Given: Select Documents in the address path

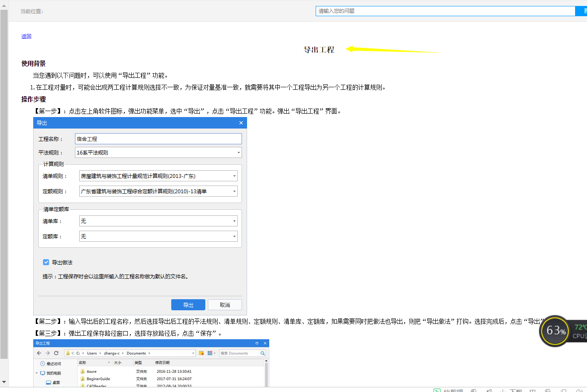Looking at the screenshot, I should point(136,353).
